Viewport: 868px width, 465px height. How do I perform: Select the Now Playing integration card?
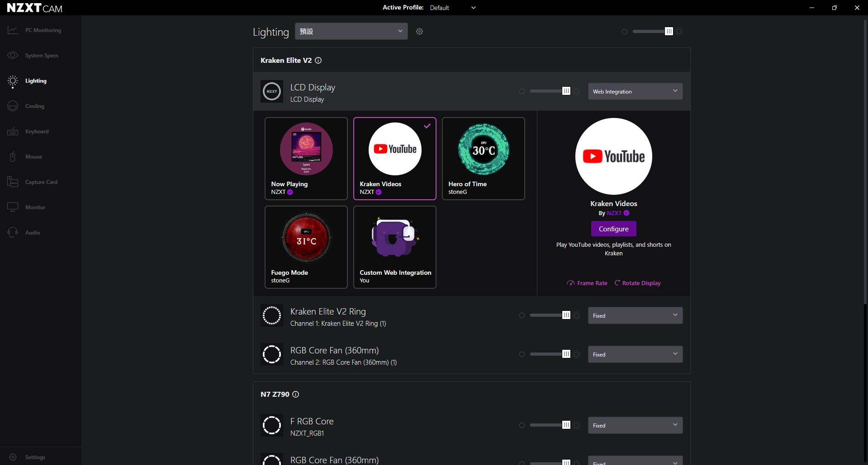(306, 159)
